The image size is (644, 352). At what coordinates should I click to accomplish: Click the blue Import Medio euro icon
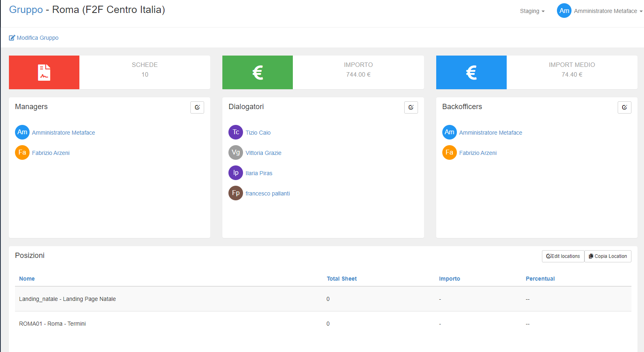point(471,73)
